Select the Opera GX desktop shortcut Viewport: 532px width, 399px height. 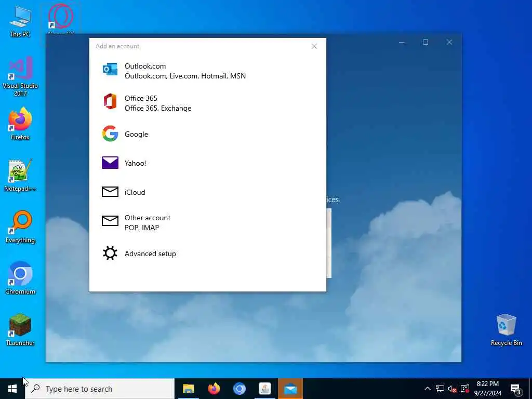[x=61, y=19]
